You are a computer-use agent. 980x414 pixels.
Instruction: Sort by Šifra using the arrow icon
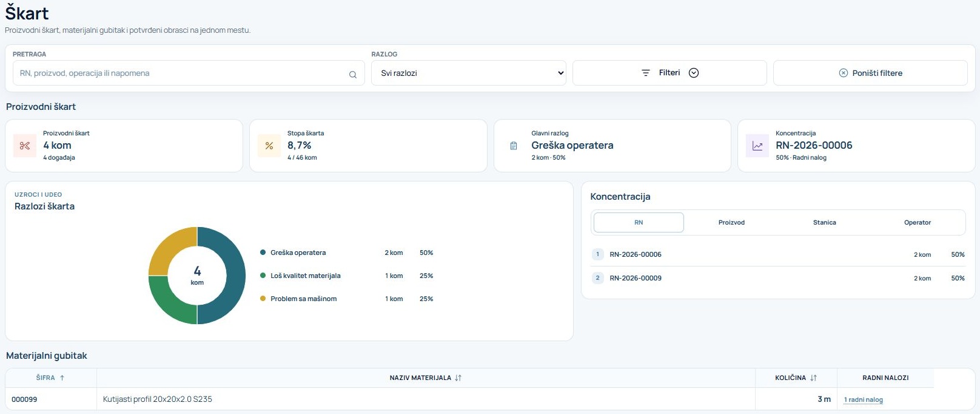62,378
